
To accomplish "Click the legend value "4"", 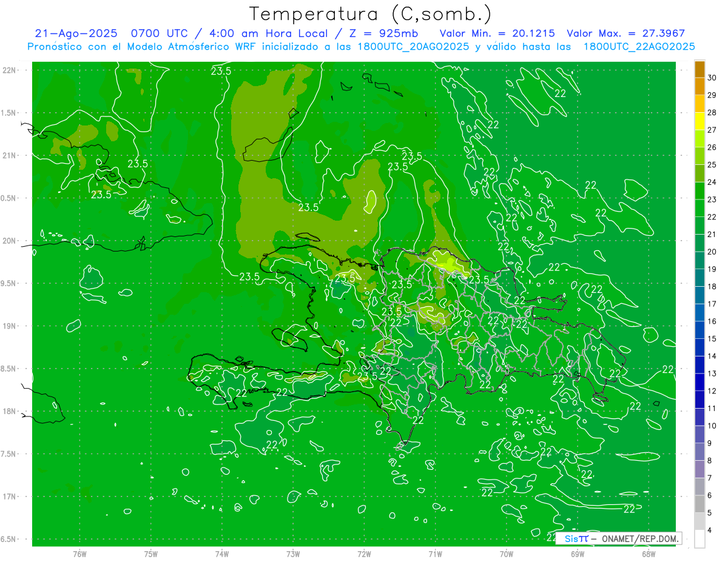I will [710, 530].
